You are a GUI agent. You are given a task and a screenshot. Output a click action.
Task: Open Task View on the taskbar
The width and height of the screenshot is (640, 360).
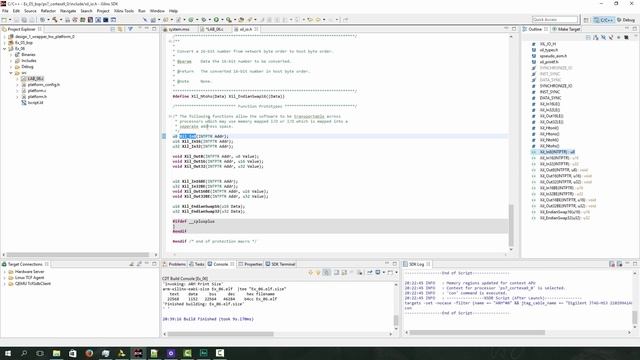click(40, 353)
